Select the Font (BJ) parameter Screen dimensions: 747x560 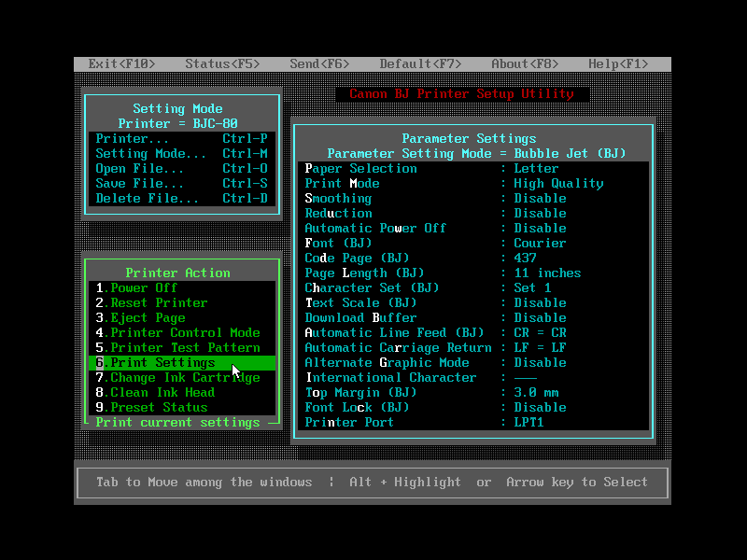point(473,243)
